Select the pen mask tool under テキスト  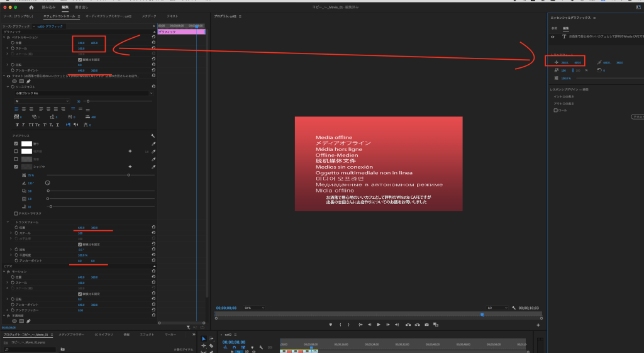coord(29,81)
